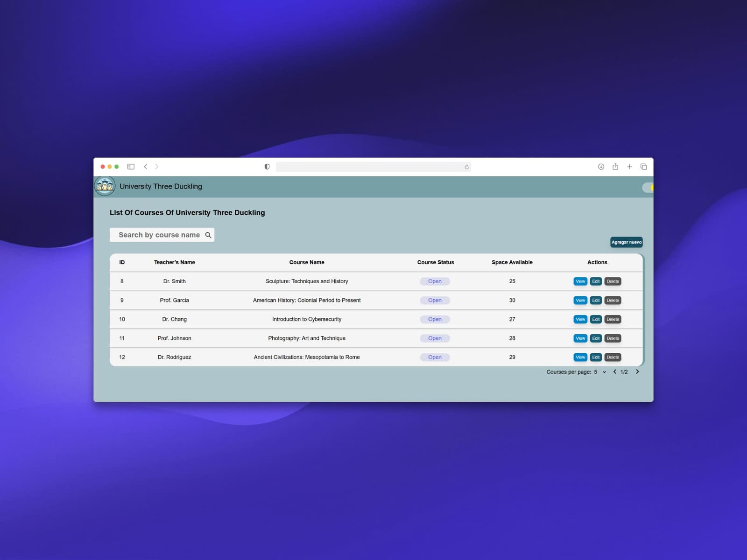Delete the American History course
Screen dimensions: 747x560
click(613, 301)
